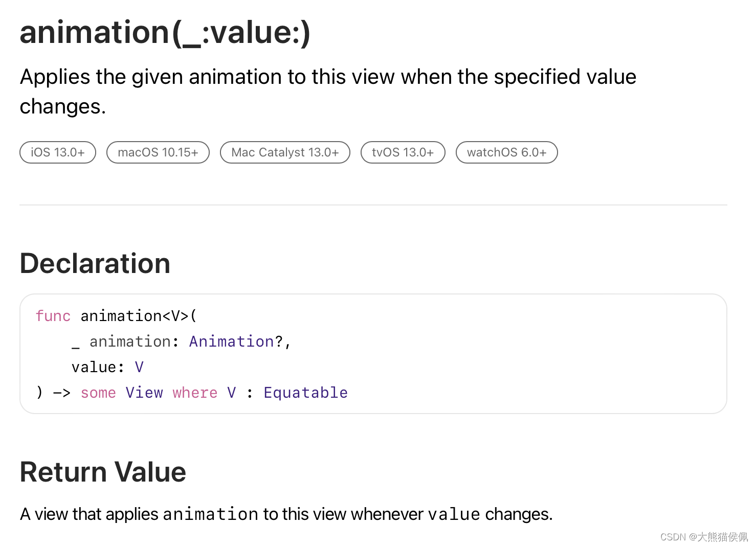Click the V generic in where clause

232,393
